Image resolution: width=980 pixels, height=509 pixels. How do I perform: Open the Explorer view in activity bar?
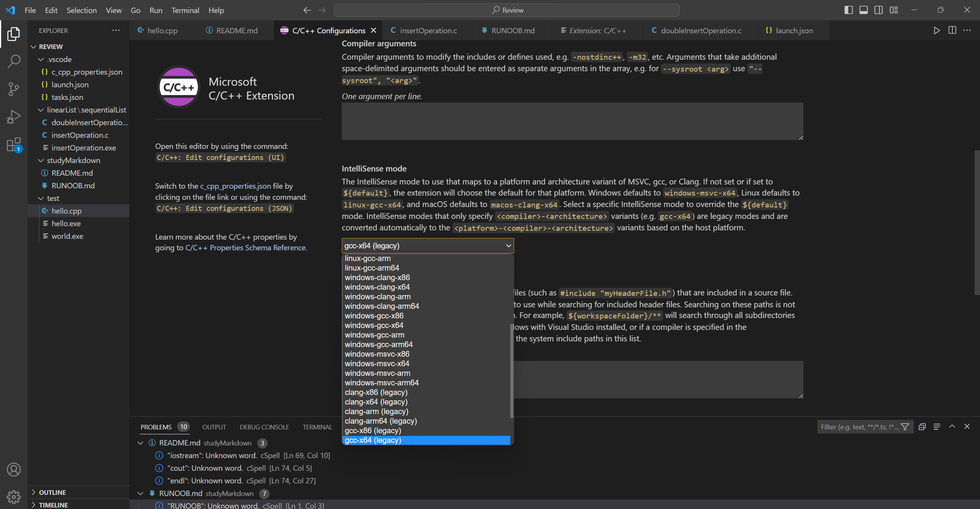point(14,34)
